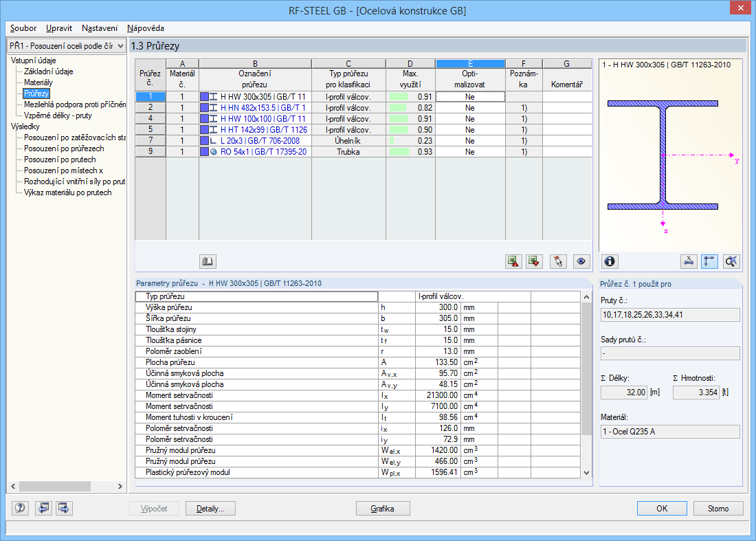Click the Sady prutů č. field
The image size is (756, 541).
(x=670, y=353)
